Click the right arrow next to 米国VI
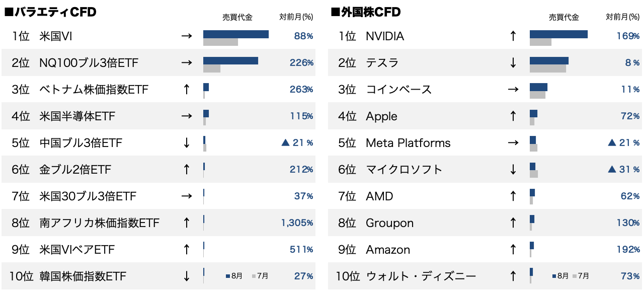This screenshot has width=644, height=292. (x=186, y=36)
